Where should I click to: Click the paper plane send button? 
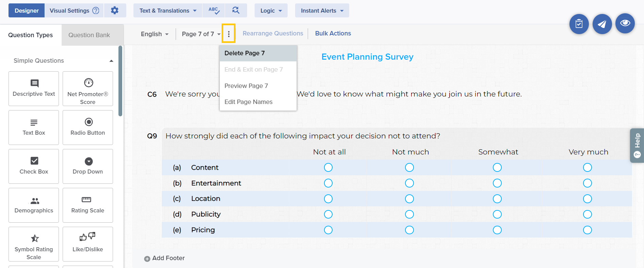602,24
